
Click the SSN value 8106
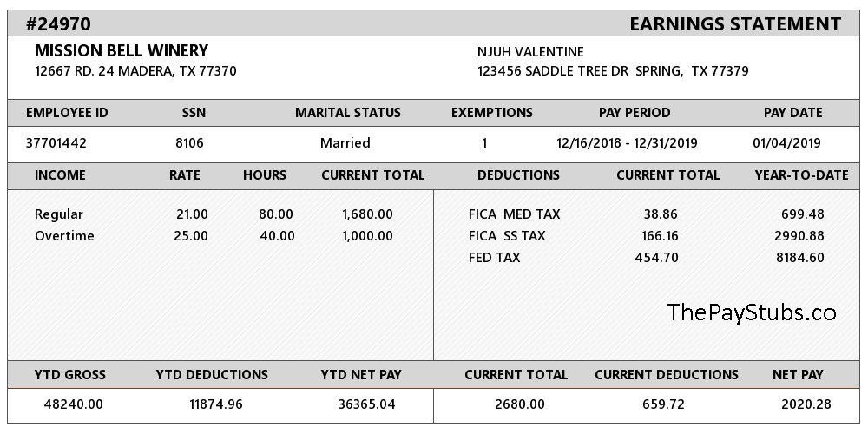(189, 143)
